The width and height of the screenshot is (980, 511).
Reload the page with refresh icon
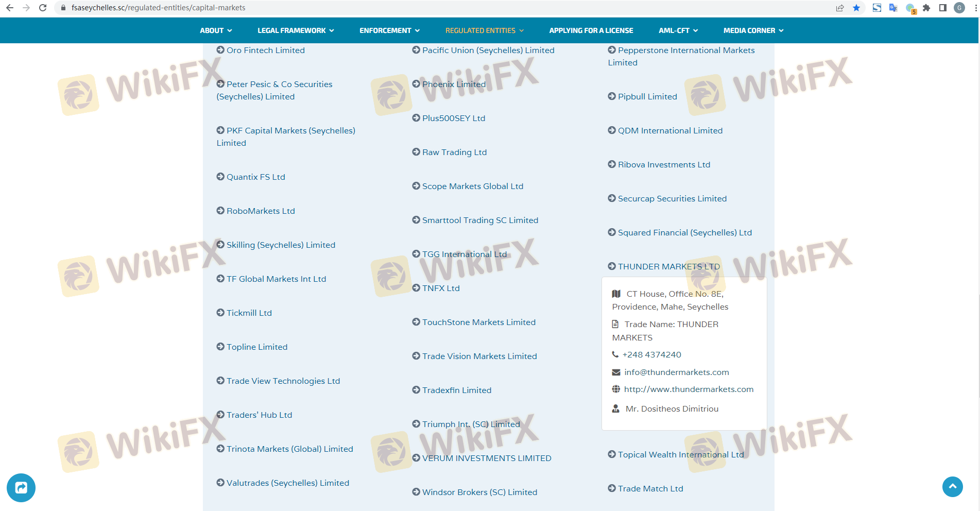point(43,8)
